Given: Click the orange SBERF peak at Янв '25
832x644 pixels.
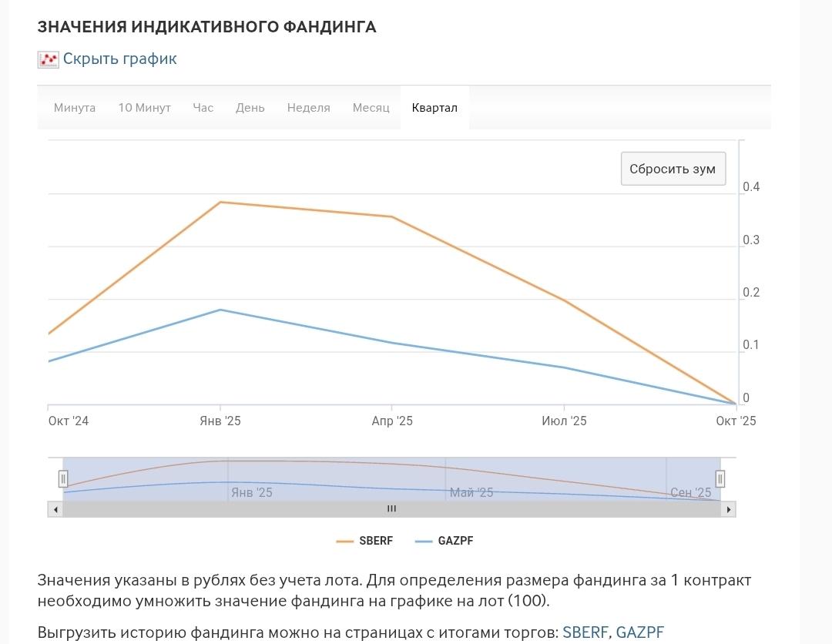Looking at the screenshot, I should pyautogui.click(x=220, y=203).
